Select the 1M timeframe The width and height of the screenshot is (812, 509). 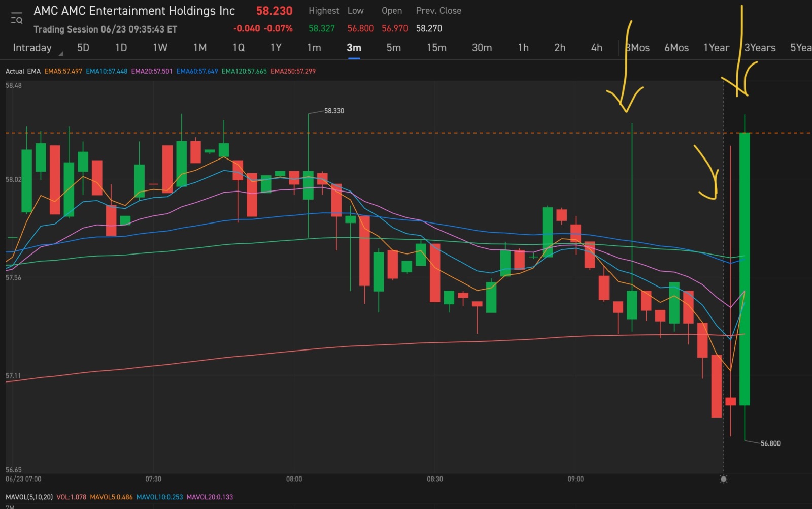point(200,48)
